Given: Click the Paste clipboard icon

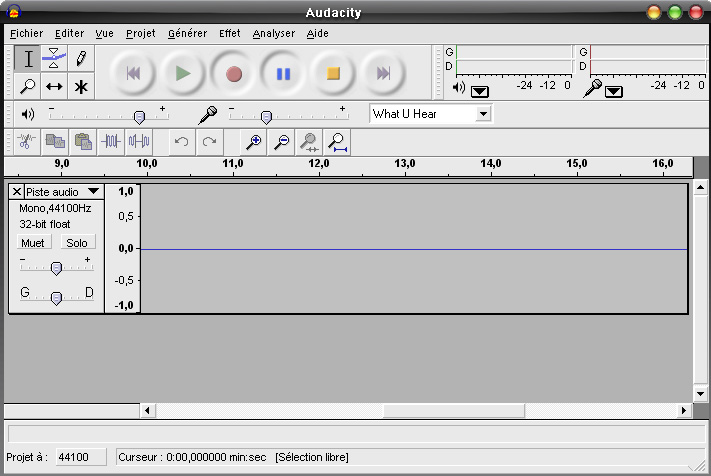Looking at the screenshot, I should click(x=83, y=142).
